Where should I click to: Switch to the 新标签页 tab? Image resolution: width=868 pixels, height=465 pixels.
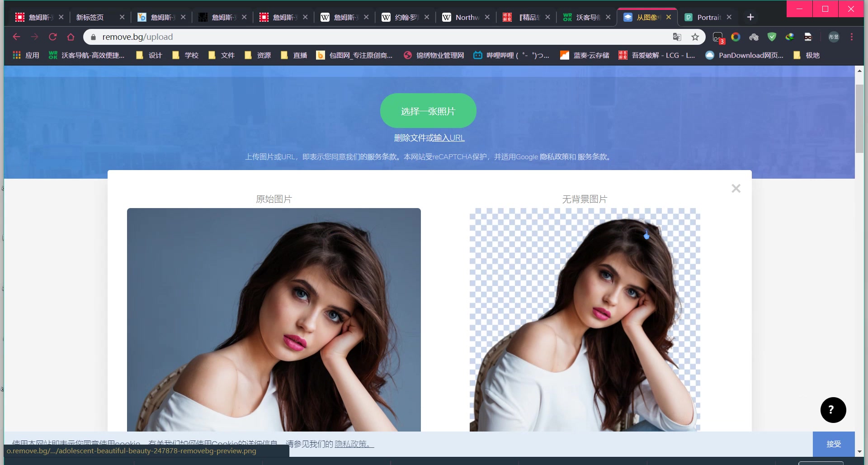(99, 17)
